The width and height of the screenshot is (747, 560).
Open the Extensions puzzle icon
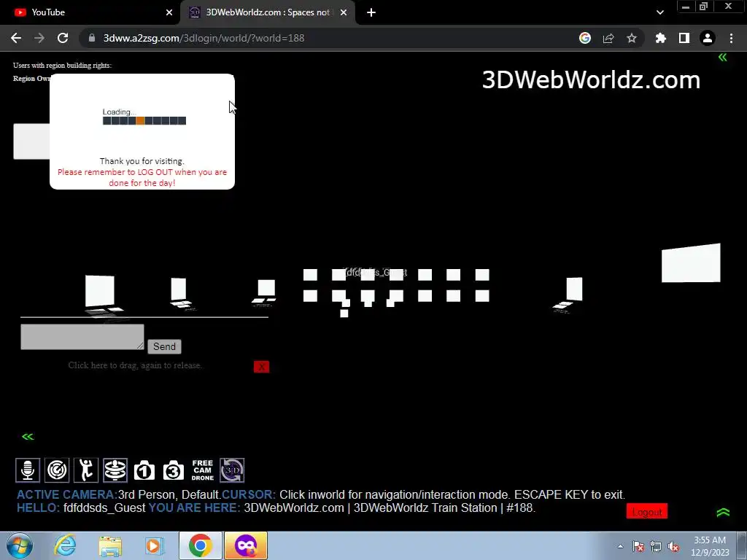tap(661, 38)
